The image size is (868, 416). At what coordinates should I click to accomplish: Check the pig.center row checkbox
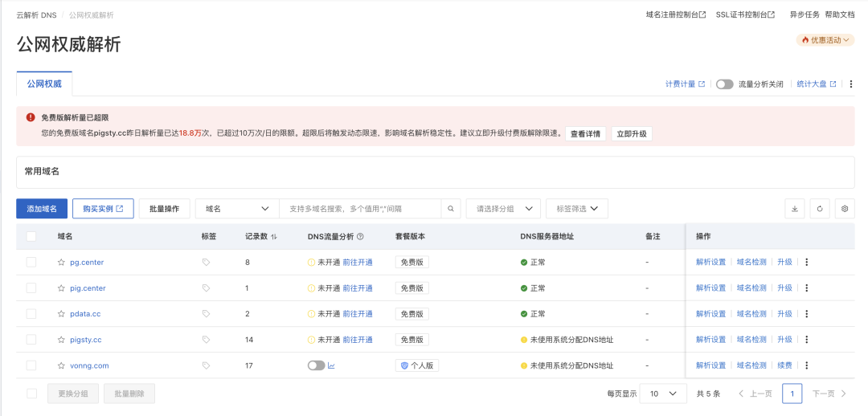(31, 288)
